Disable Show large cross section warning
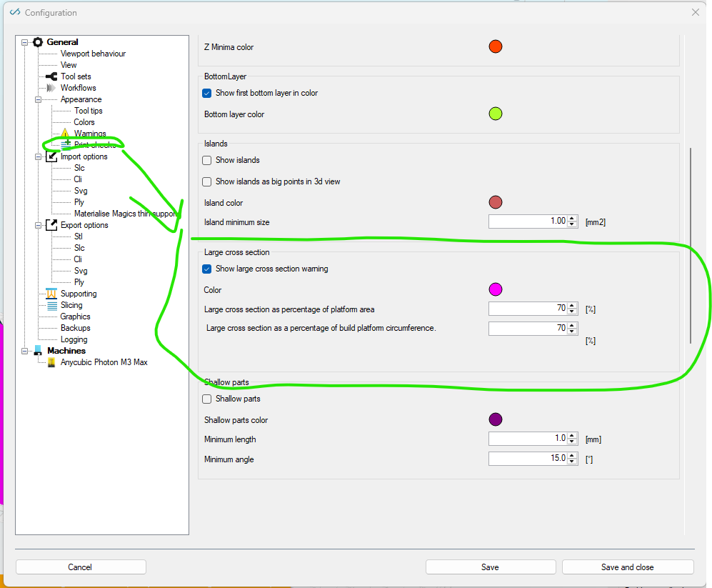Viewport: 712px width, 588px height. click(207, 269)
